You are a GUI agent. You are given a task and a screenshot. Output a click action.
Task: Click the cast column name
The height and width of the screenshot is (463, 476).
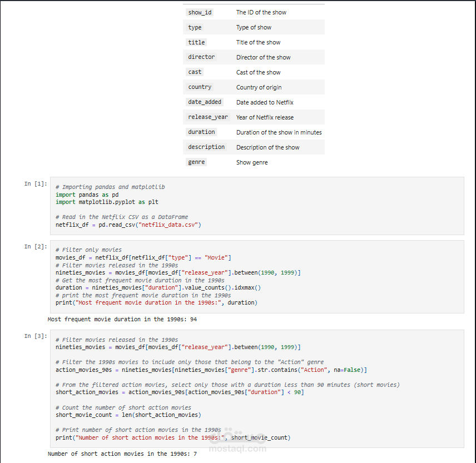[195, 72]
